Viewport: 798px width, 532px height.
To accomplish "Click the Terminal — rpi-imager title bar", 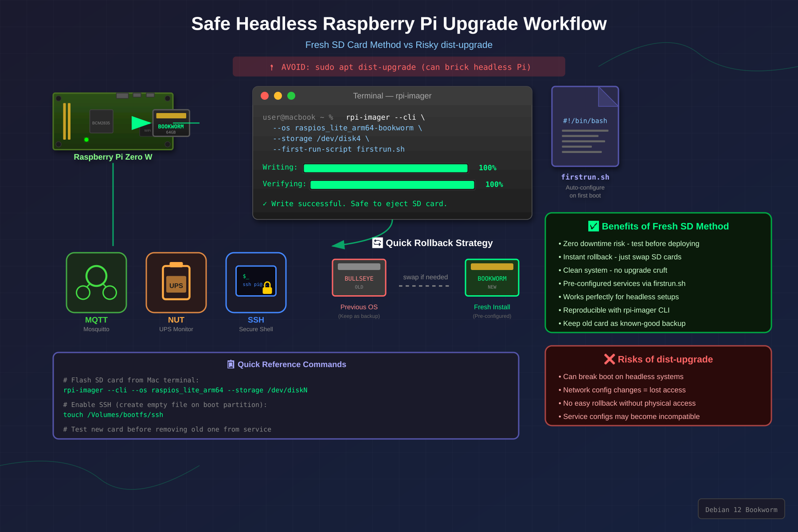I will (x=392, y=96).
